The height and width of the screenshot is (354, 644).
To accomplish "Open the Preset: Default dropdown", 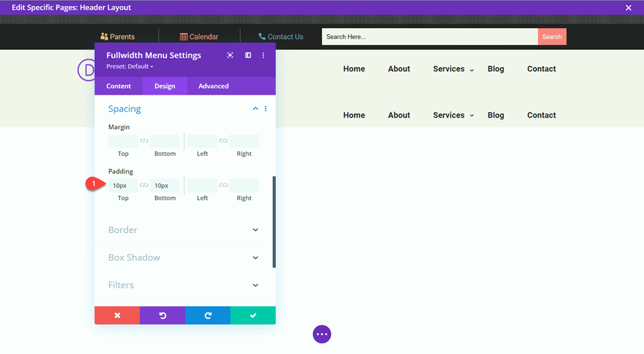I will (129, 67).
